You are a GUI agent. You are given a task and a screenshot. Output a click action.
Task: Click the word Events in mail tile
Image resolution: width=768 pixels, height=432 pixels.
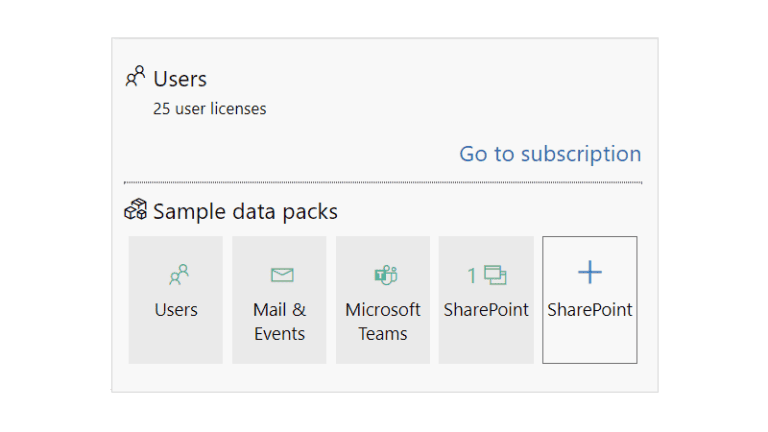[x=279, y=334]
